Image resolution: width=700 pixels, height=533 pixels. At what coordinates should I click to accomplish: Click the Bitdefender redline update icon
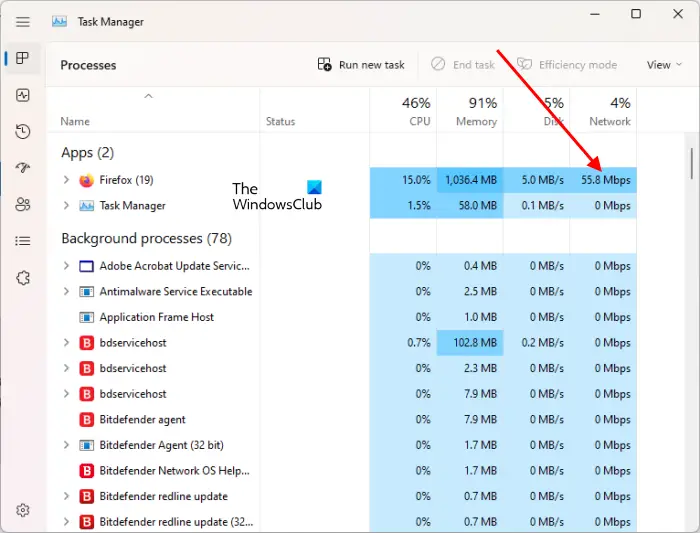[x=87, y=496]
